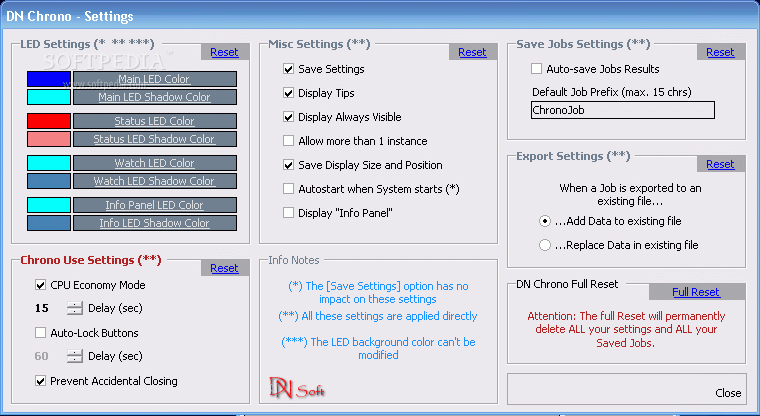Reset the Chrono Use Settings section

click(224, 268)
